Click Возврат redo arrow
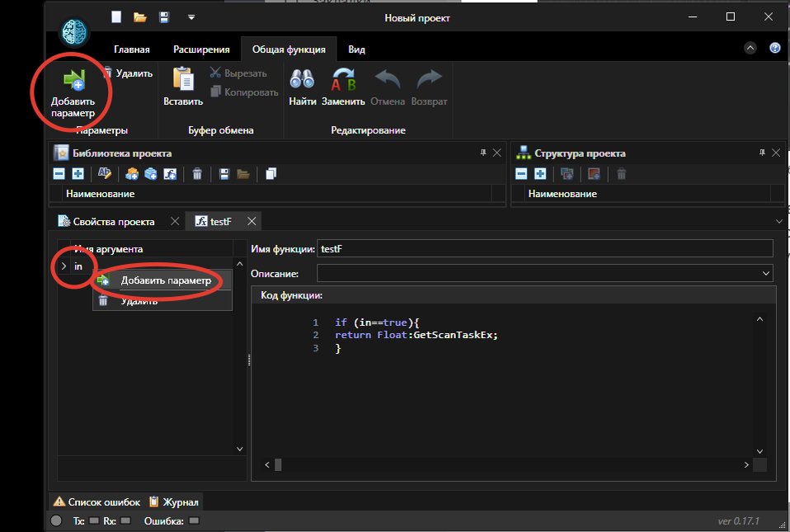The width and height of the screenshot is (790, 532). 429,87
